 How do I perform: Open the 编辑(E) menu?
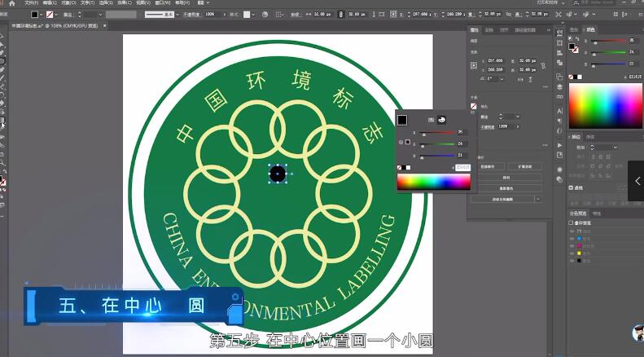coord(50,3)
